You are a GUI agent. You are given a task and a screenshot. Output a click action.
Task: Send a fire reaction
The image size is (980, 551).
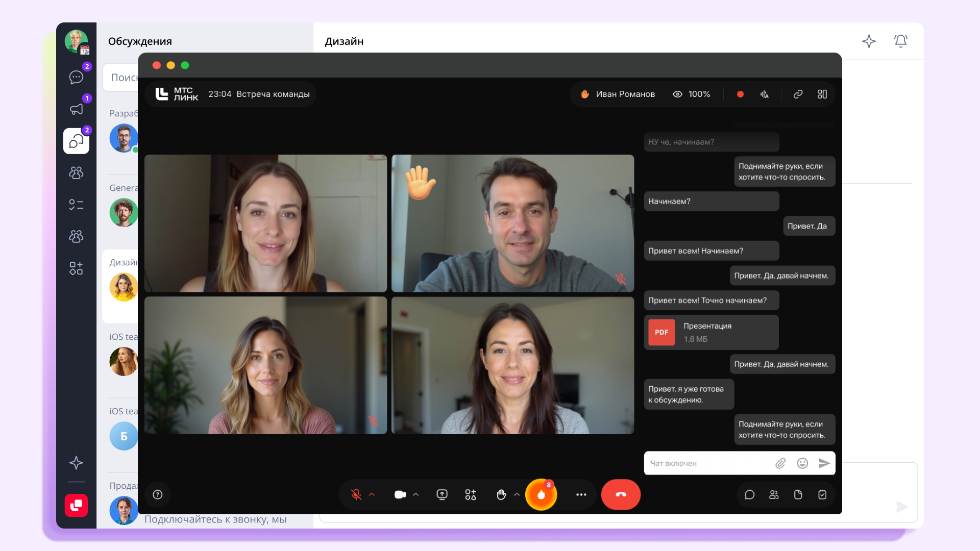[x=541, y=494]
